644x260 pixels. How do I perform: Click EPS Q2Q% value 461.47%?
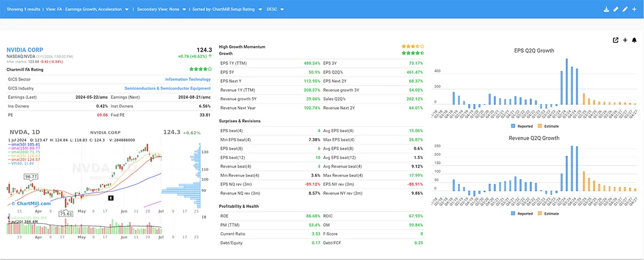pyautogui.click(x=415, y=71)
